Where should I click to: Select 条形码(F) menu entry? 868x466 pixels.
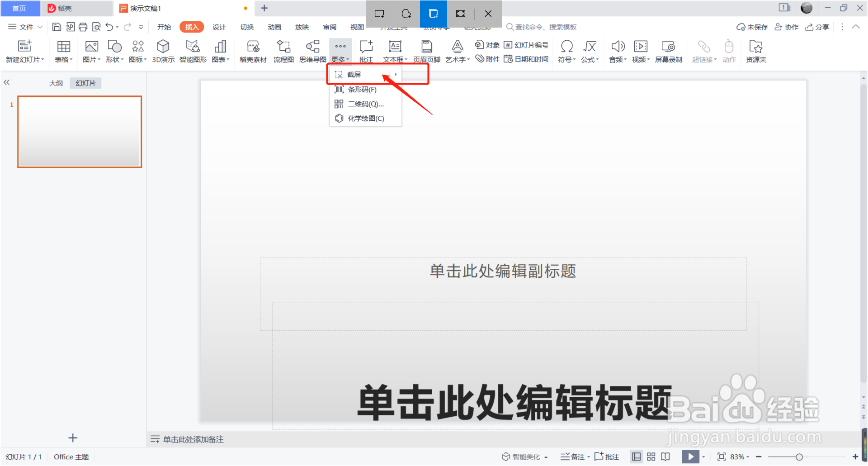pyautogui.click(x=365, y=90)
